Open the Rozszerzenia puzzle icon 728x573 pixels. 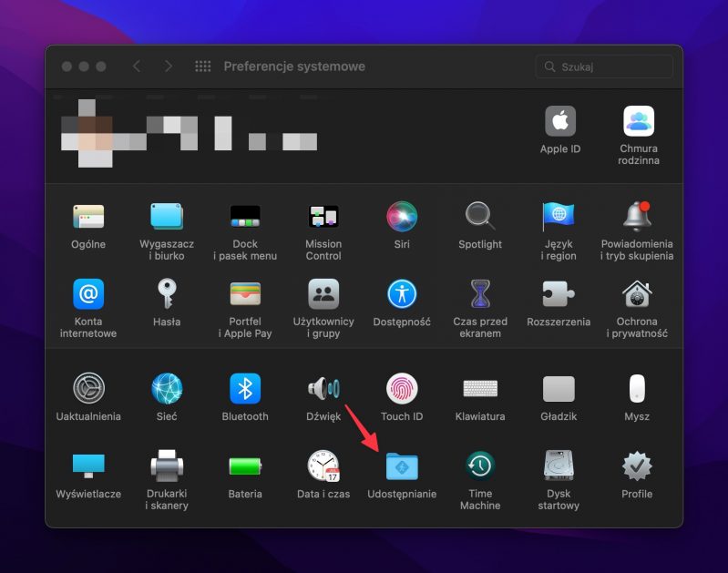coord(559,294)
